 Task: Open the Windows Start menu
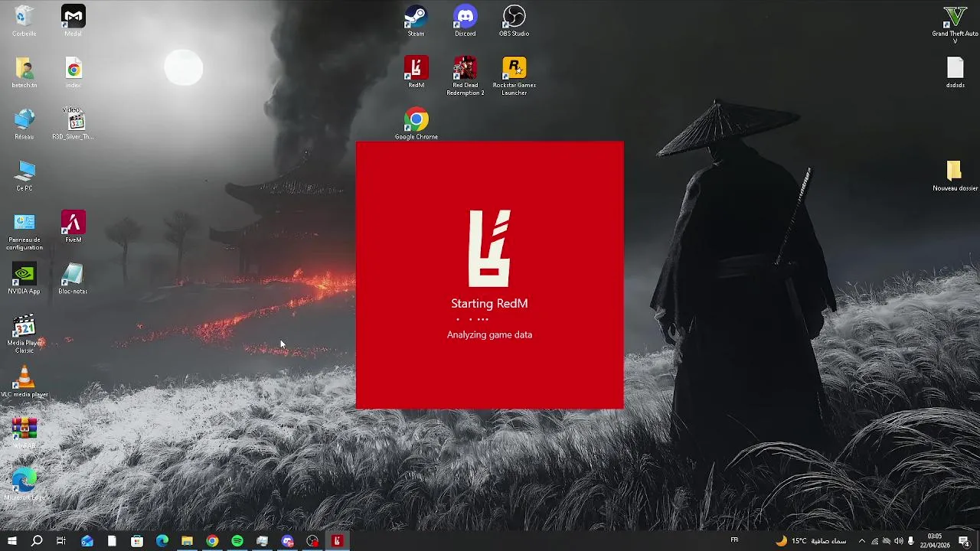pyautogui.click(x=11, y=541)
